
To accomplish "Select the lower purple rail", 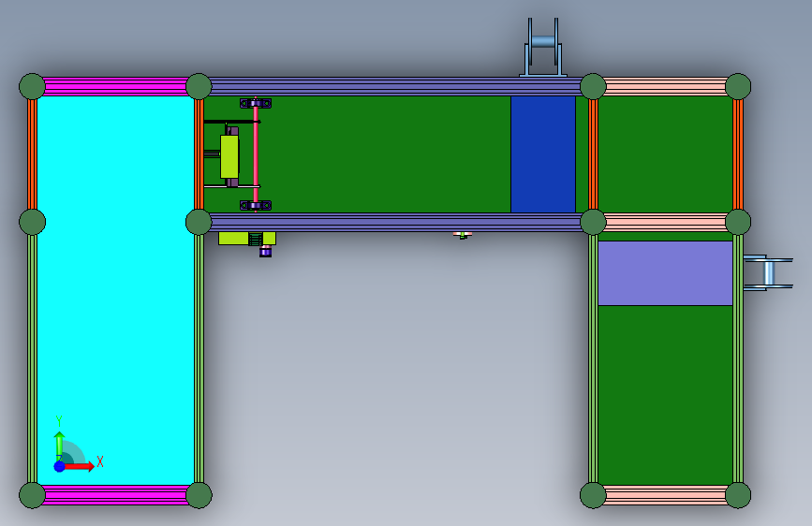I will (396, 222).
